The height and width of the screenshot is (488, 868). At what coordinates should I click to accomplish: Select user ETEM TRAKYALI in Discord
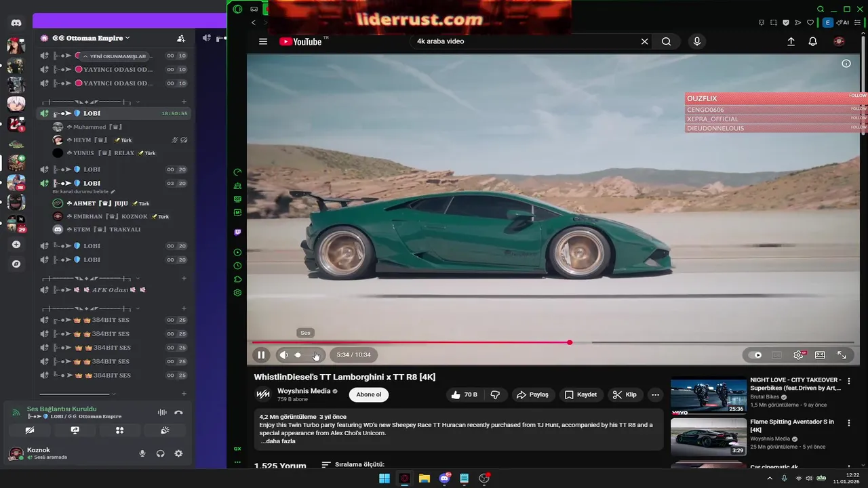pos(97,230)
